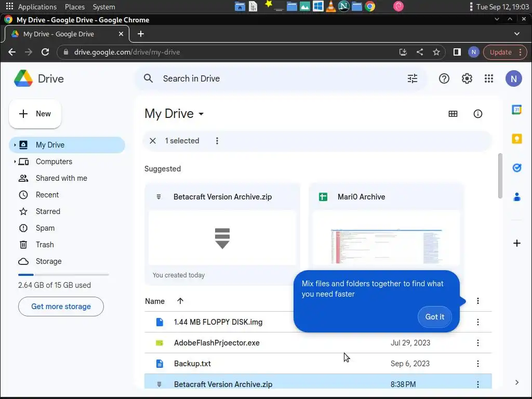Open the My Drive title dropdown
The width and height of the screenshot is (532, 399).
(201, 114)
